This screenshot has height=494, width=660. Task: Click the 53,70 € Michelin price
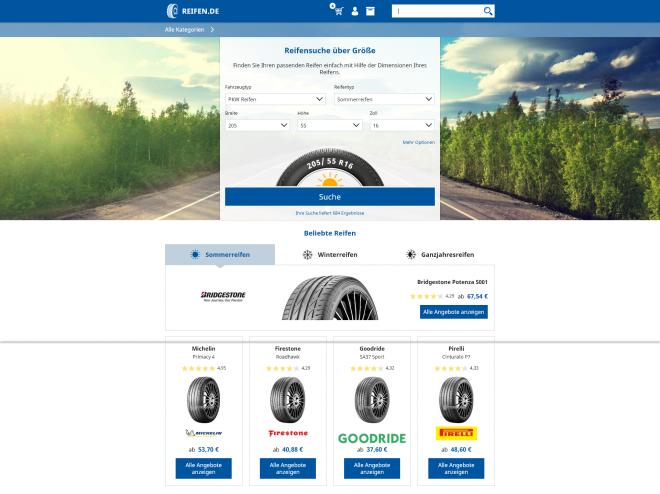[208, 449]
